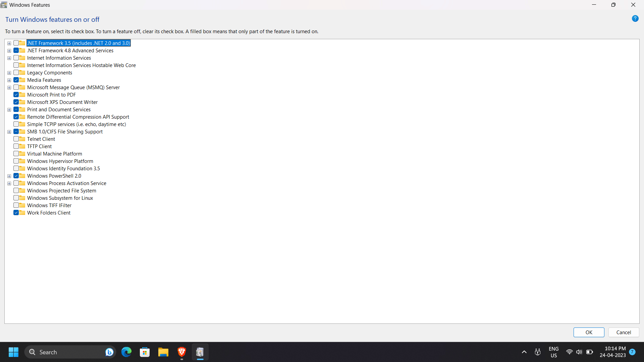Open the volume control in system tray
This screenshot has width=644, height=362.
click(x=579, y=352)
